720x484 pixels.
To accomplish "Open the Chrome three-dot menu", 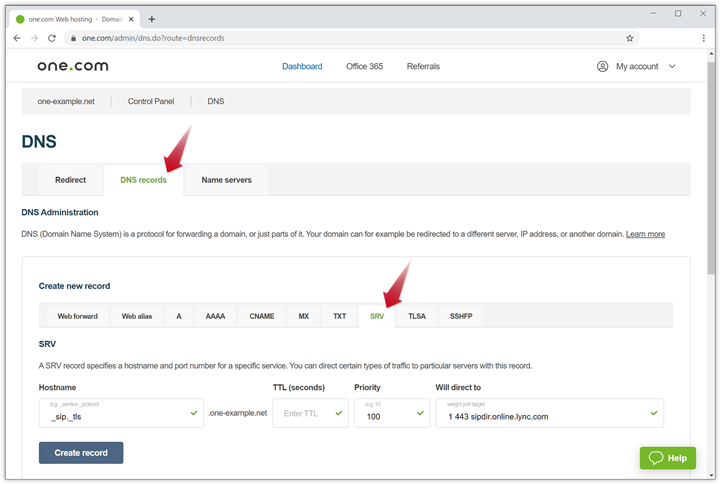I will (704, 38).
